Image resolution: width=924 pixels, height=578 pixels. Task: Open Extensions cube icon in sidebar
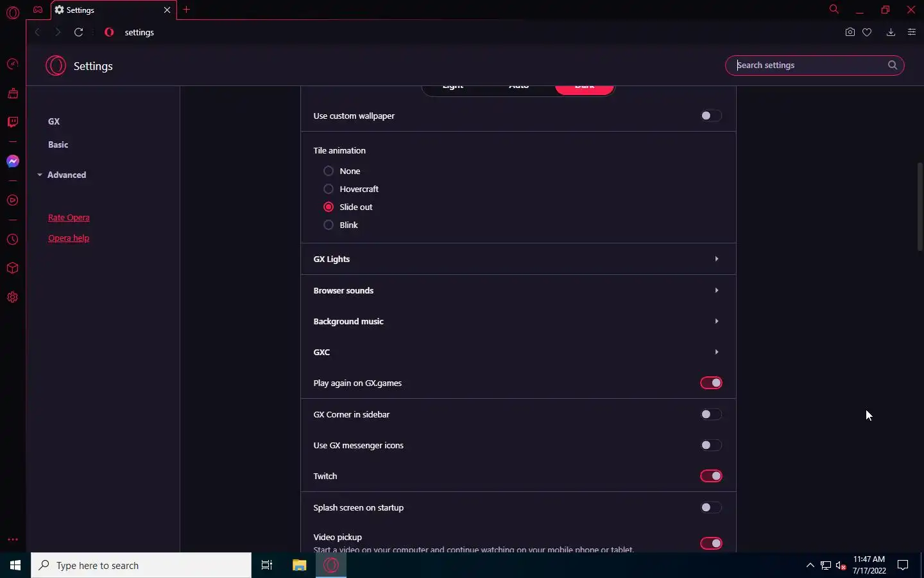coord(12,268)
